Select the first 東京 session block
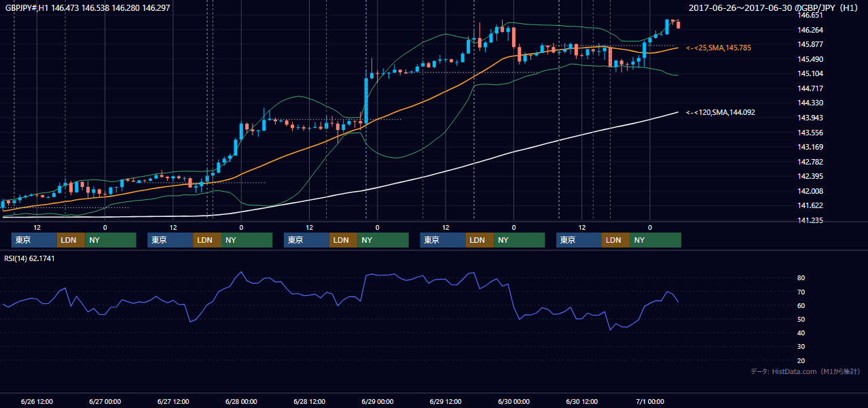 pyautogui.click(x=34, y=240)
